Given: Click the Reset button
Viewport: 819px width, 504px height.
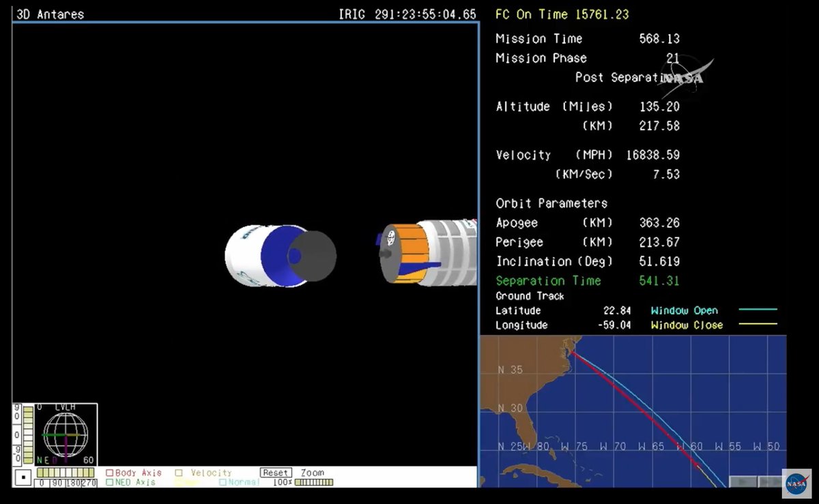Looking at the screenshot, I should pos(276,473).
